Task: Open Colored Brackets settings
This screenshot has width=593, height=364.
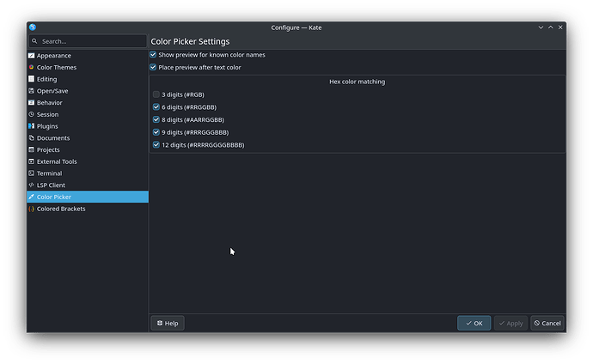Action: (88, 209)
